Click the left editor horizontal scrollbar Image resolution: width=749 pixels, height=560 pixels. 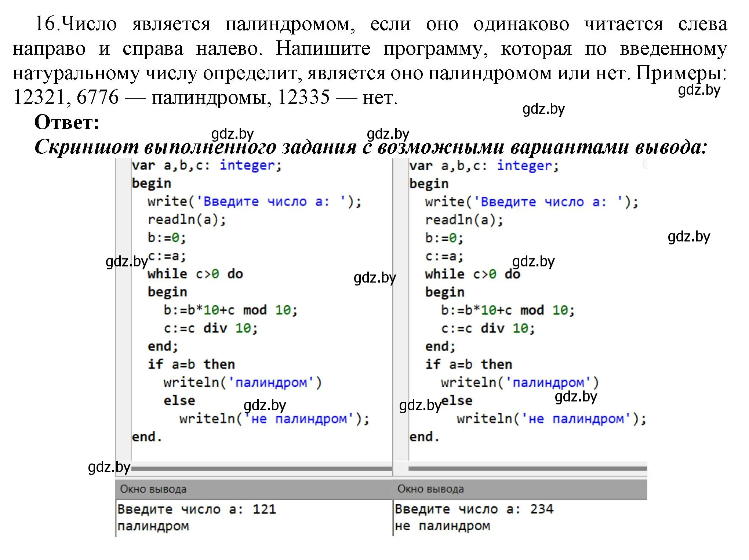[261, 469]
